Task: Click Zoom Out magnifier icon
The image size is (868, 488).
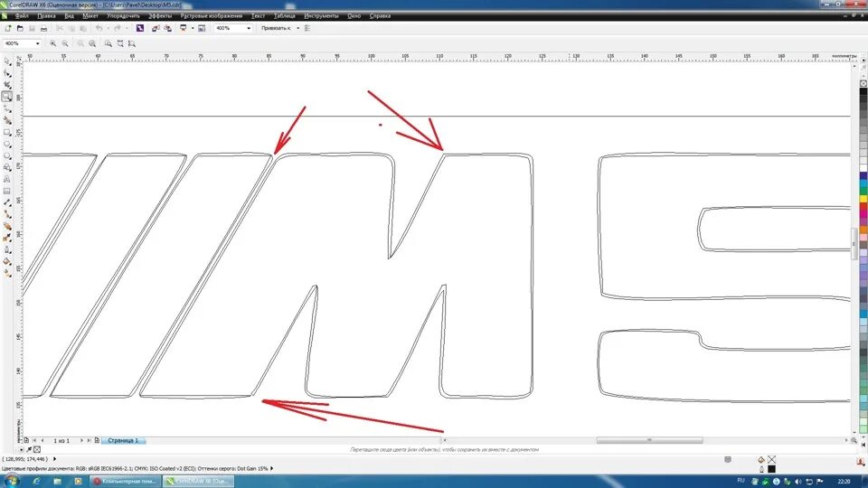Action: [65, 43]
